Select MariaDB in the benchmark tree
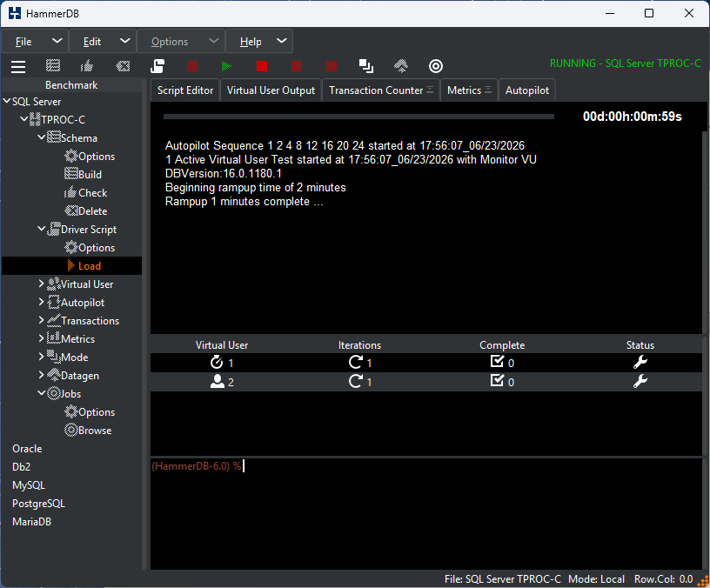 (x=31, y=522)
